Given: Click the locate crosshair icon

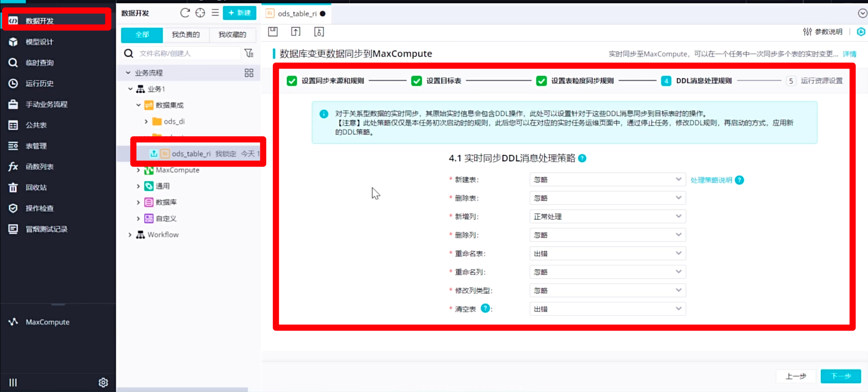Looking at the screenshot, I should tap(200, 13).
